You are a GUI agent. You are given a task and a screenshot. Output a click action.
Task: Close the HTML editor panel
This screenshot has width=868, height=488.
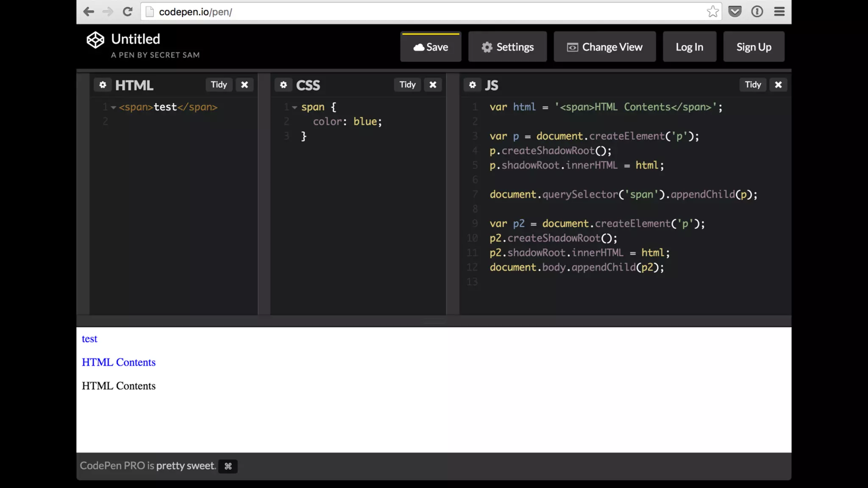click(x=245, y=85)
